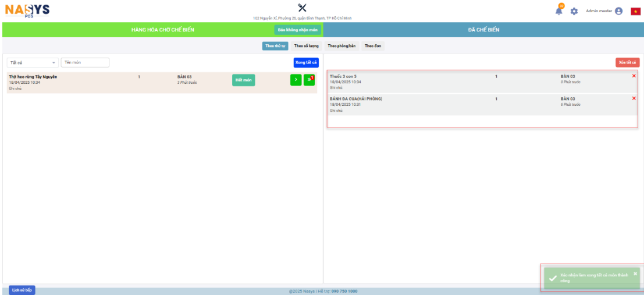The height and width of the screenshot is (295, 644).
Task: Remove Thuốc 3 con 5 with the red X
Action: coord(634,76)
